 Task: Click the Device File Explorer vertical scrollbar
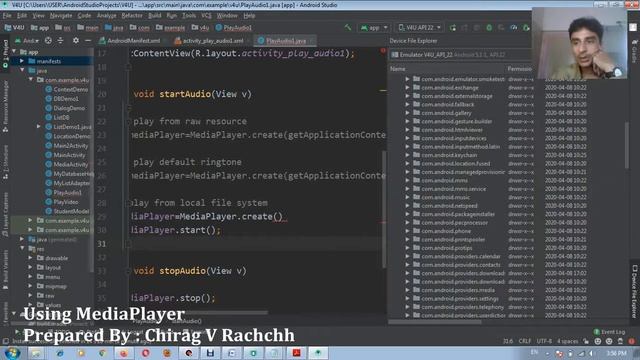click(x=627, y=145)
